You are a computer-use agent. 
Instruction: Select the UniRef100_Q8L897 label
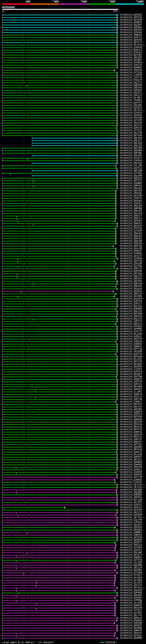(x=131, y=57)
